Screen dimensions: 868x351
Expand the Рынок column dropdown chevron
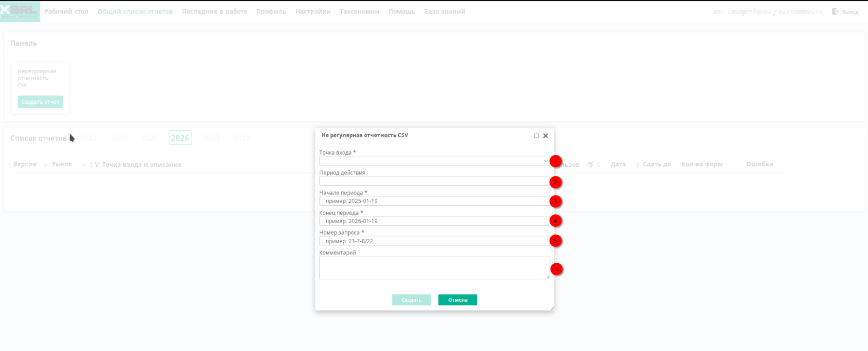(x=84, y=165)
